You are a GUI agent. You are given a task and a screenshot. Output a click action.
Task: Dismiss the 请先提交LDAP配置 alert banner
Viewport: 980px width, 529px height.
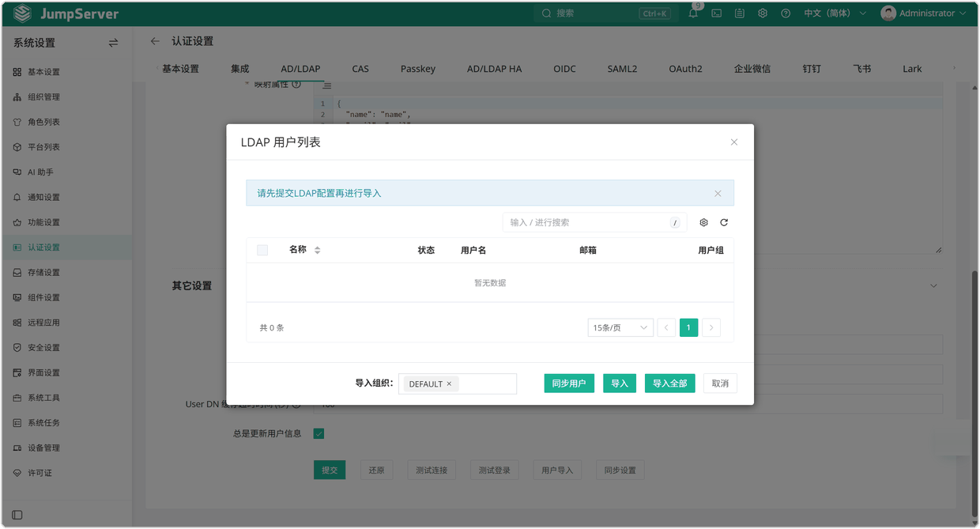(x=718, y=194)
